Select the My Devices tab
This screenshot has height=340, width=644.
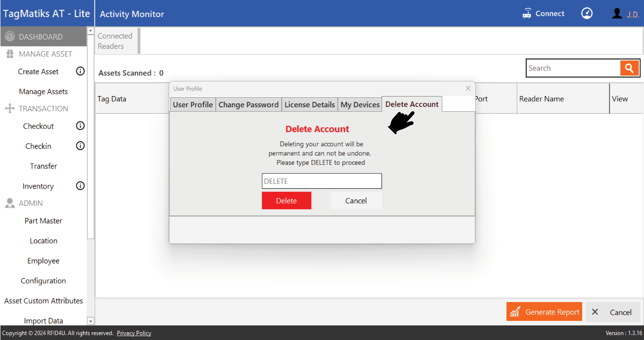click(x=360, y=104)
